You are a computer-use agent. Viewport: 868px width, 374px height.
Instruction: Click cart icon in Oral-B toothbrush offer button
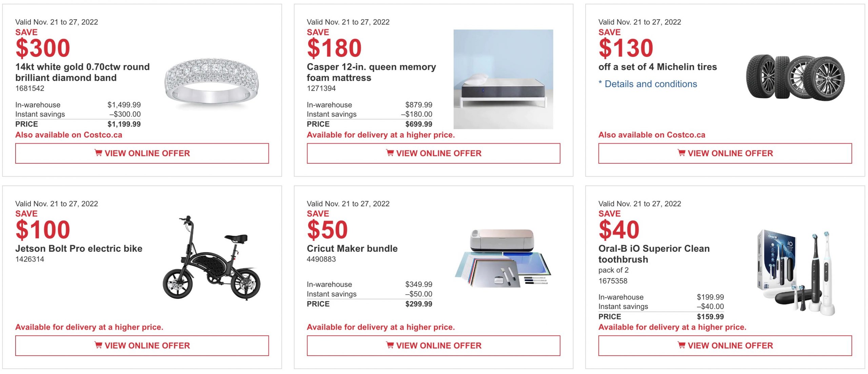pos(681,345)
